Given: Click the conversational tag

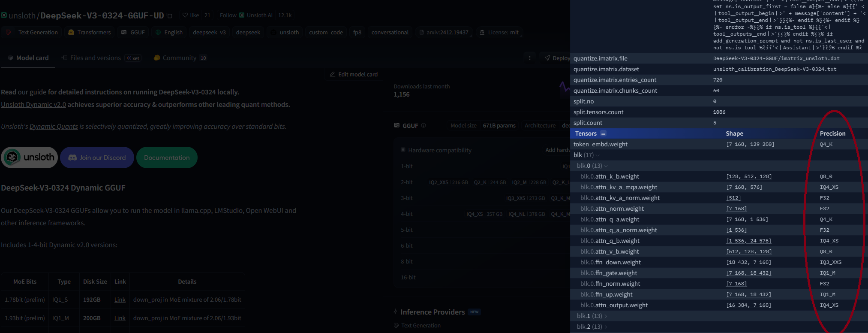Looking at the screenshot, I should 390,32.
